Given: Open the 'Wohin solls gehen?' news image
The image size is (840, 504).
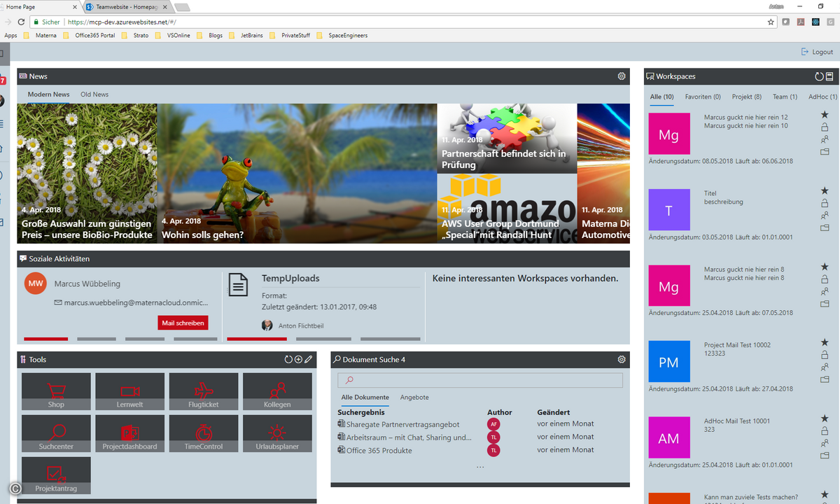Looking at the screenshot, I should pos(297,174).
